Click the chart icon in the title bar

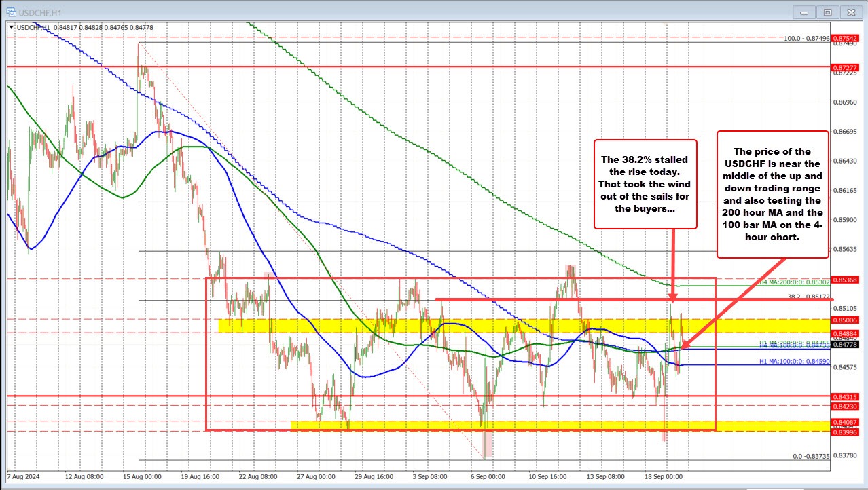click(8, 12)
